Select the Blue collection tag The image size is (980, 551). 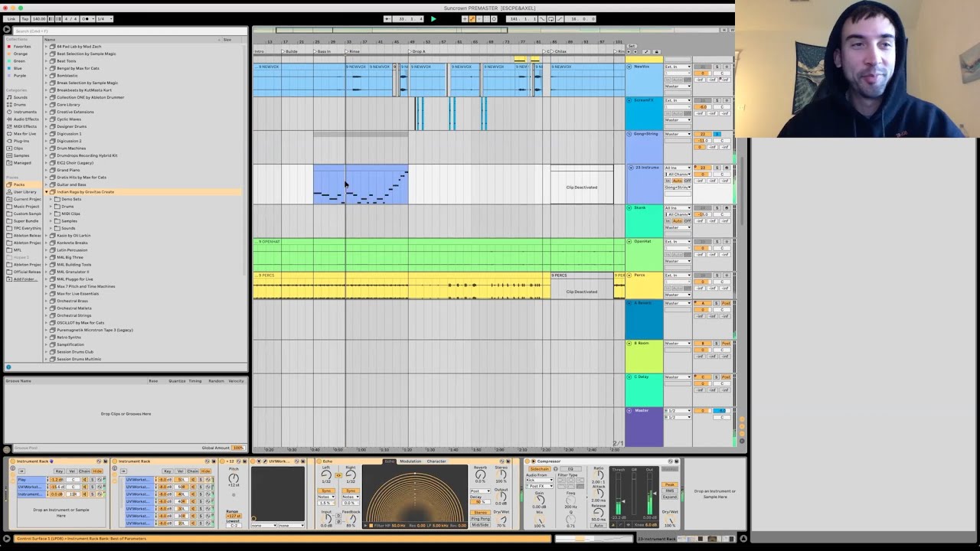coord(18,68)
